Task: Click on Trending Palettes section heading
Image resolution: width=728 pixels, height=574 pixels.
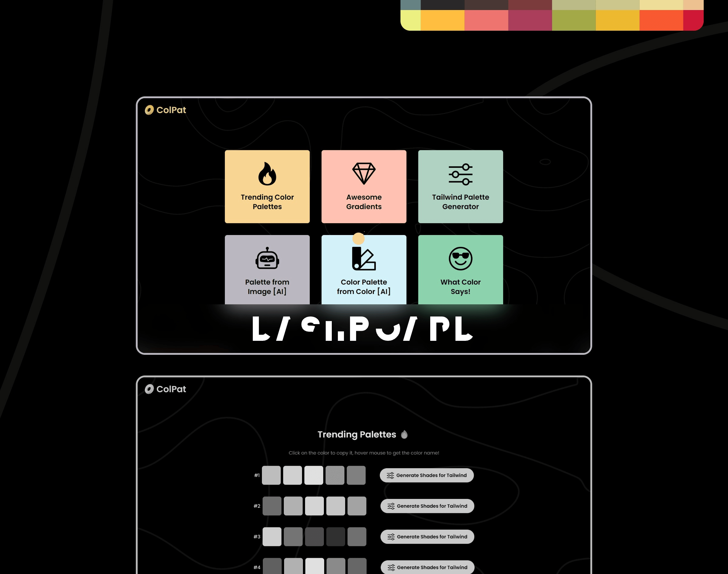Action: pyautogui.click(x=363, y=434)
